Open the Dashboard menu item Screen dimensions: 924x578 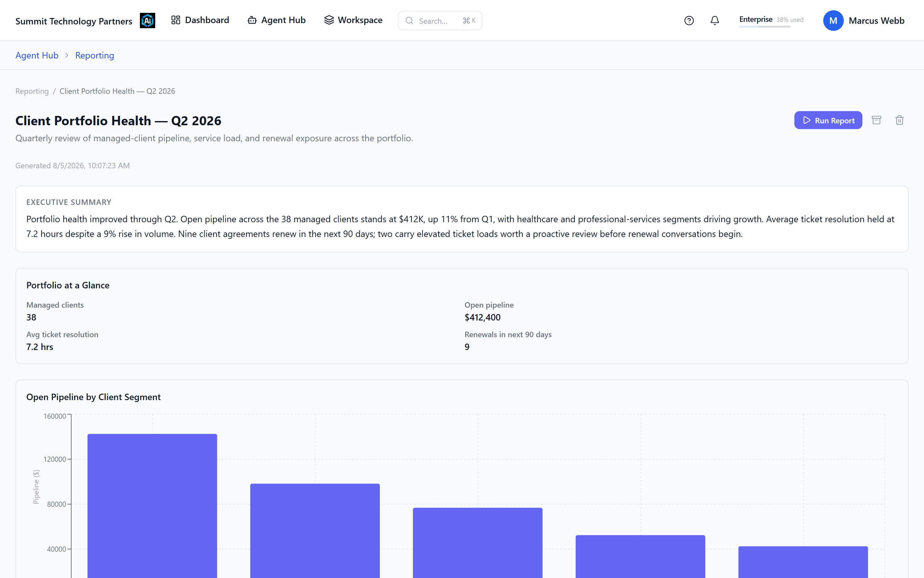pyautogui.click(x=200, y=20)
